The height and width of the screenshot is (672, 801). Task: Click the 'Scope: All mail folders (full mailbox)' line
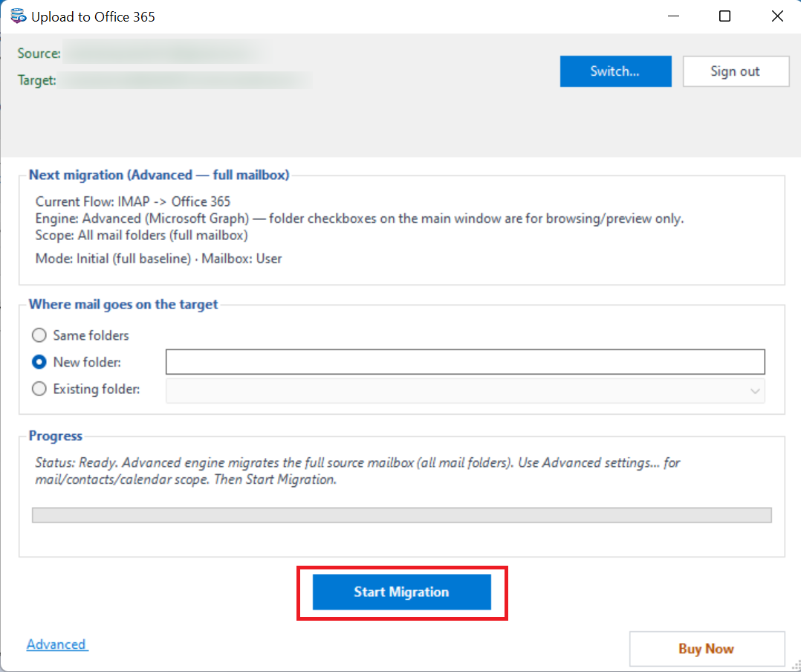141,235
